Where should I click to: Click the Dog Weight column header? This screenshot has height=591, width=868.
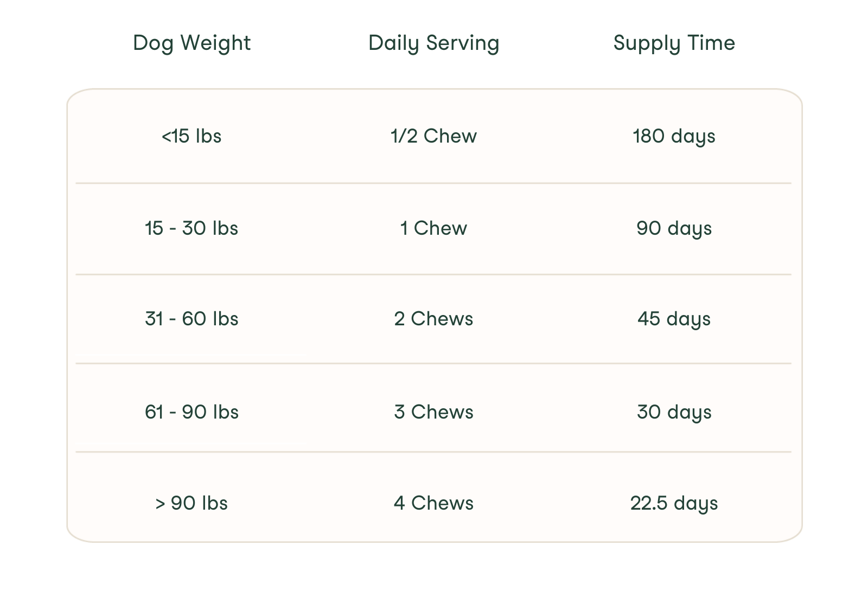click(x=192, y=43)
